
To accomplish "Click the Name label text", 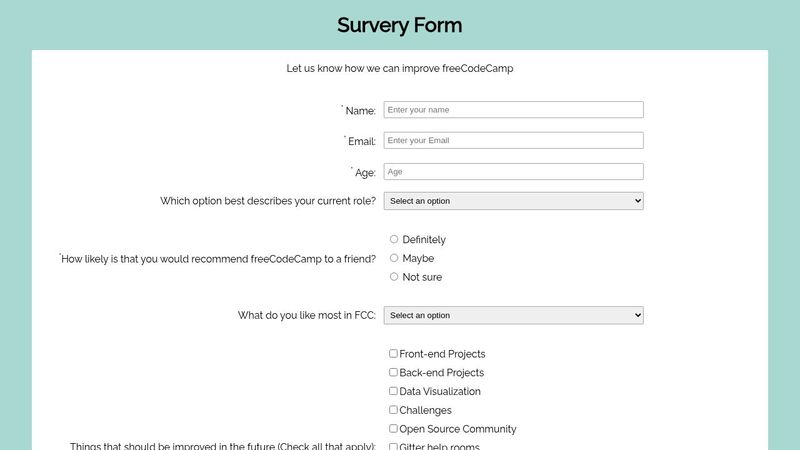I will 360,111.
